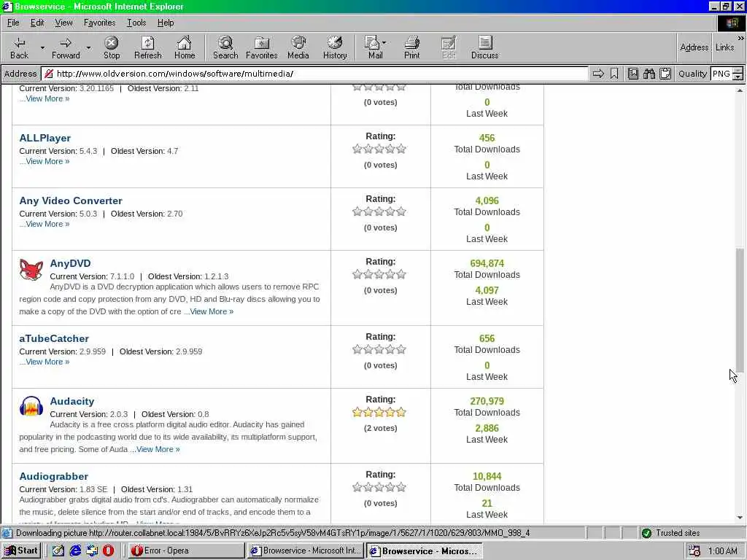Screen dimensions: 747x560
Task: Open the Favorites toolbar button
Action: click(x=262, y=47)
